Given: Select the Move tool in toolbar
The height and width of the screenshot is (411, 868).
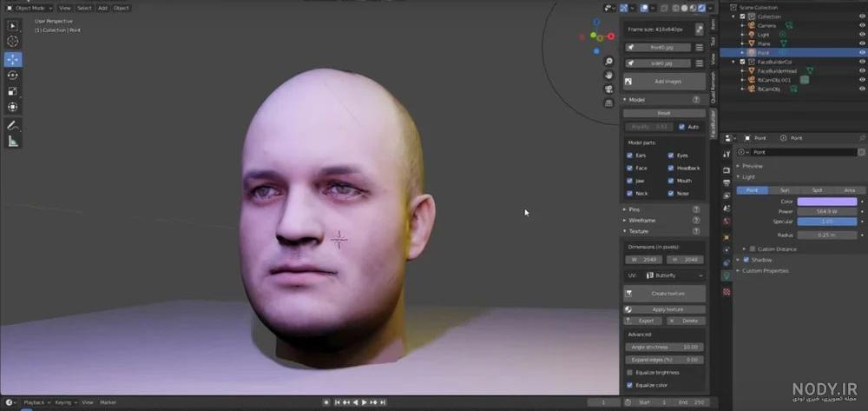Looking at the screenshot, I should (x=13, y=59).
